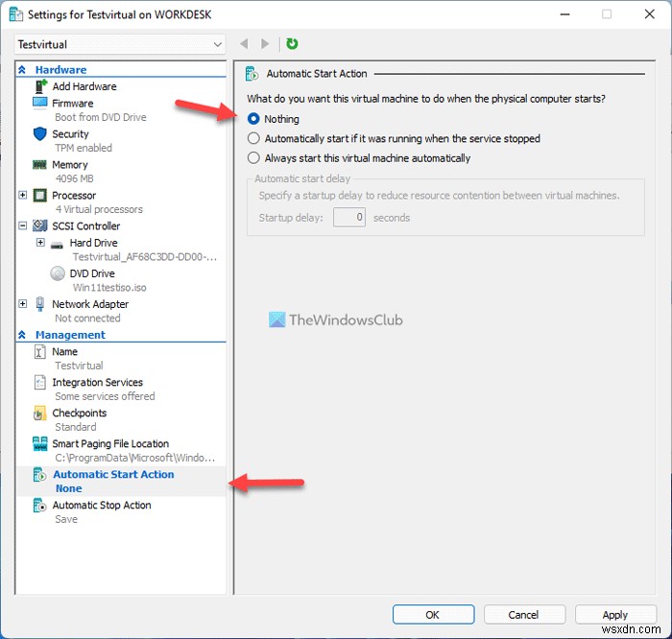Click the 'Not connected' status text

87,319
